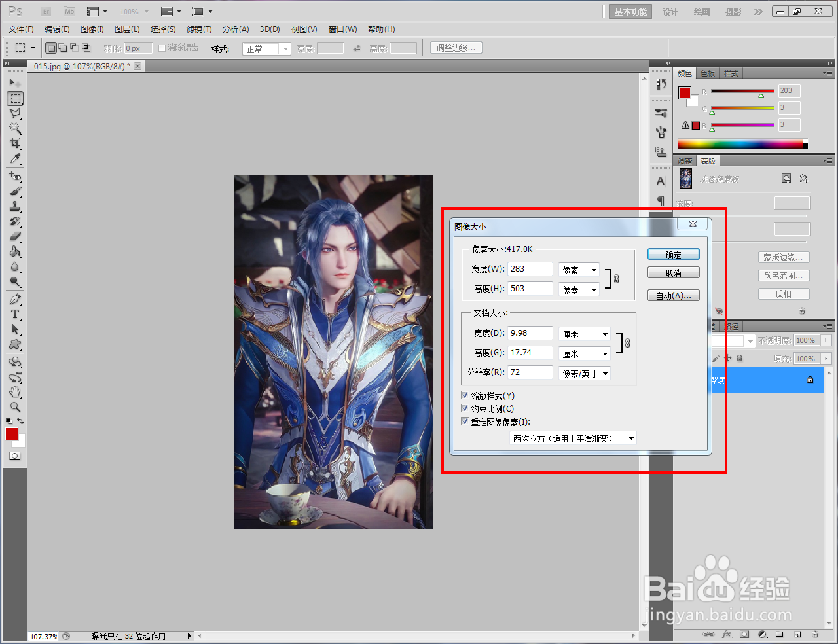838x644 pixels.
Task: Open pixel height unit dropdown (像素)
Action: [579, 289]
